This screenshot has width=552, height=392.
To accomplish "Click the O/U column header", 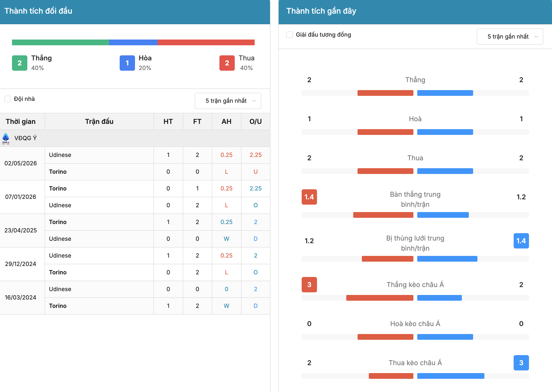I will click(x=256, y=122).
